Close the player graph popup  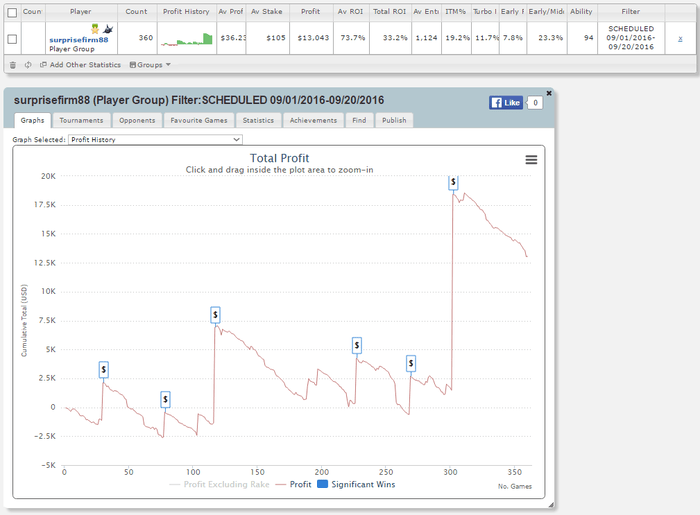tap(549, 90)
